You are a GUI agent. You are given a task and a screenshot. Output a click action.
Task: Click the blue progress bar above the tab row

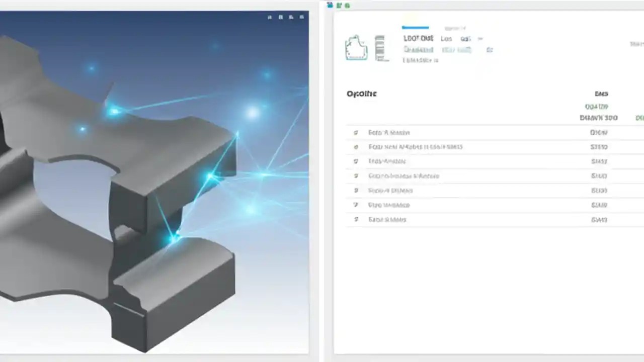coord(415,28)
